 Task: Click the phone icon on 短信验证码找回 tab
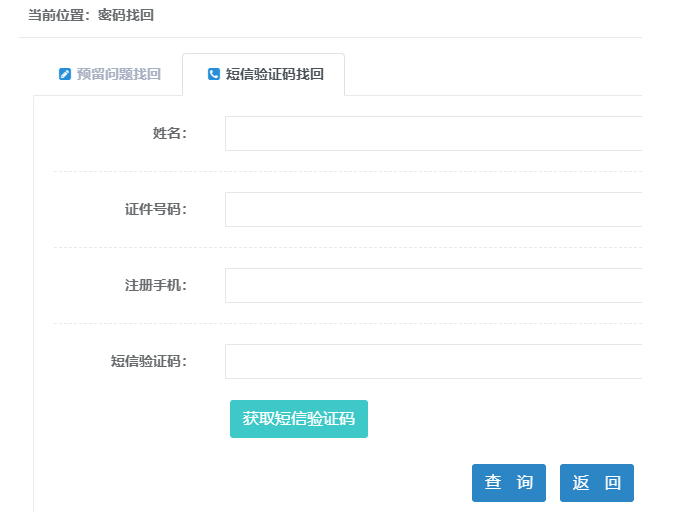point(213,74)
